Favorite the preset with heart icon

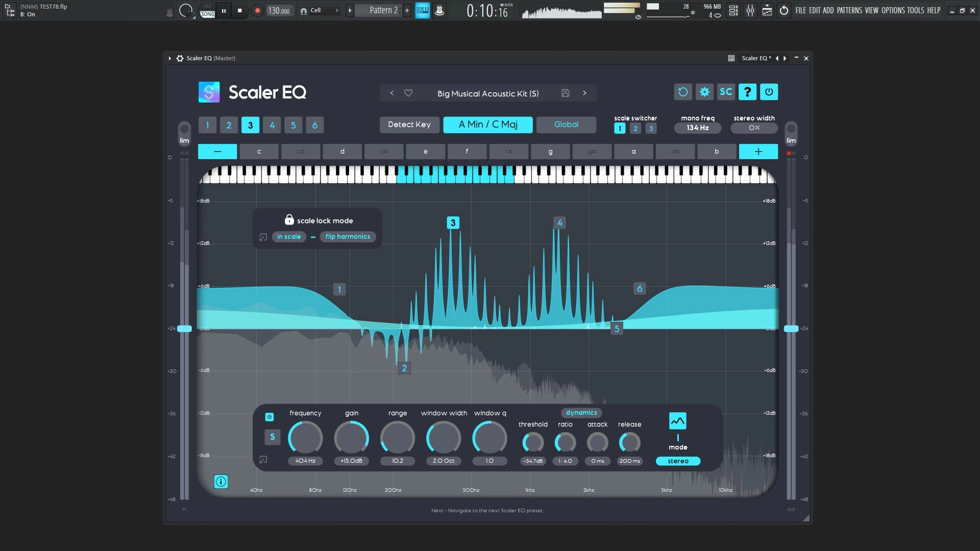click(408, 93)
